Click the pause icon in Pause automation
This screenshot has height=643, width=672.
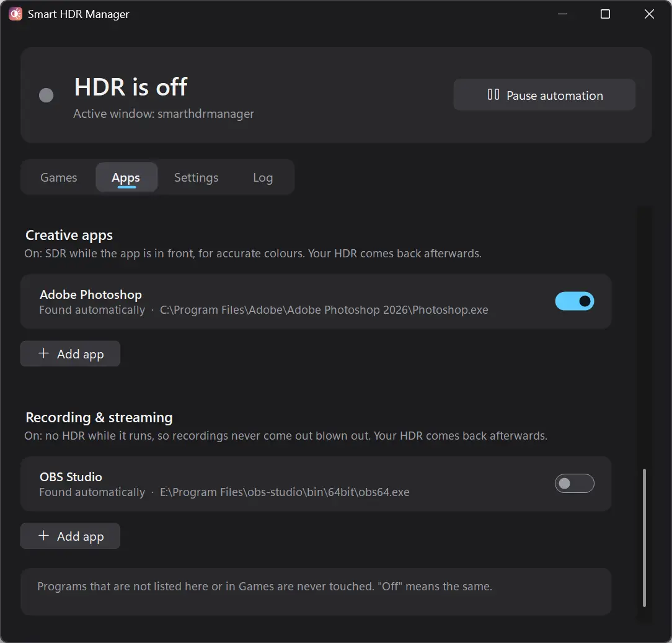tap(493, 94)
